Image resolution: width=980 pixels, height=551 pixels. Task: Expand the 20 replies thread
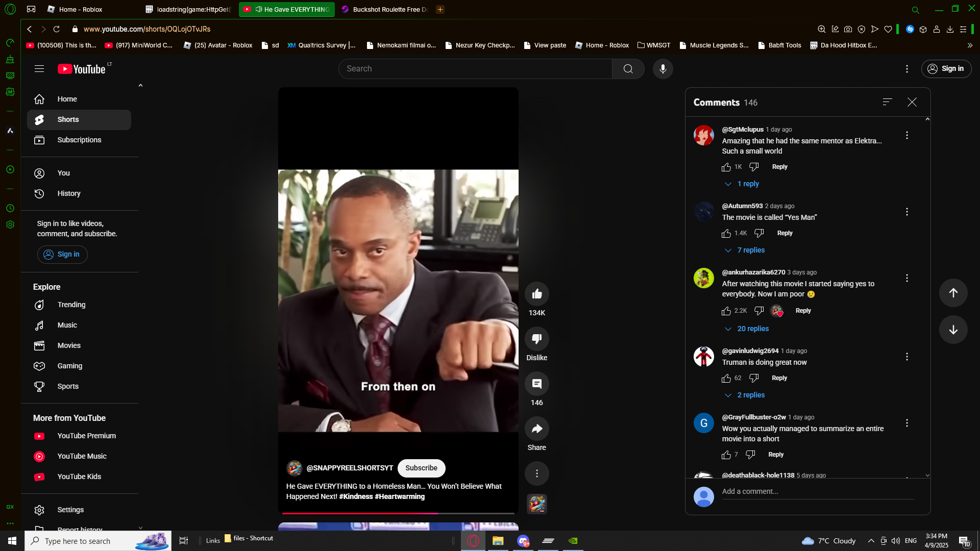[747, 329]
